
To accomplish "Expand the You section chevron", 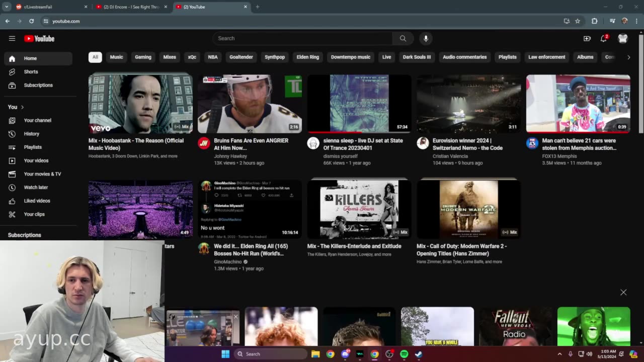I will point(22,107).
